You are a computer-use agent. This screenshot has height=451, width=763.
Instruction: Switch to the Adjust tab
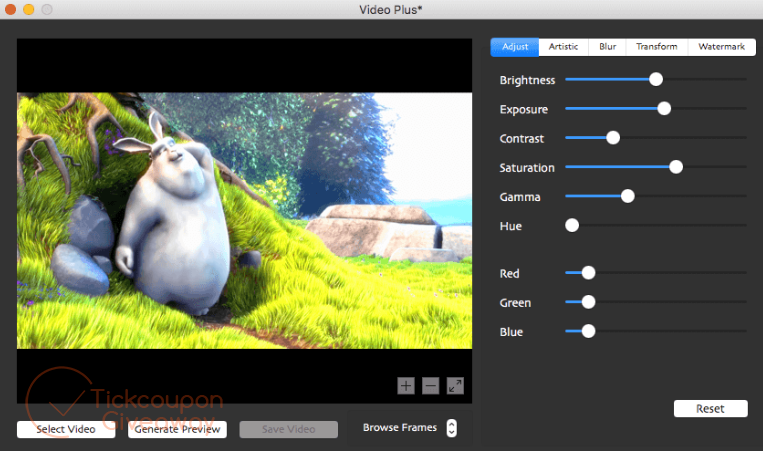click(x=515, y=47)
